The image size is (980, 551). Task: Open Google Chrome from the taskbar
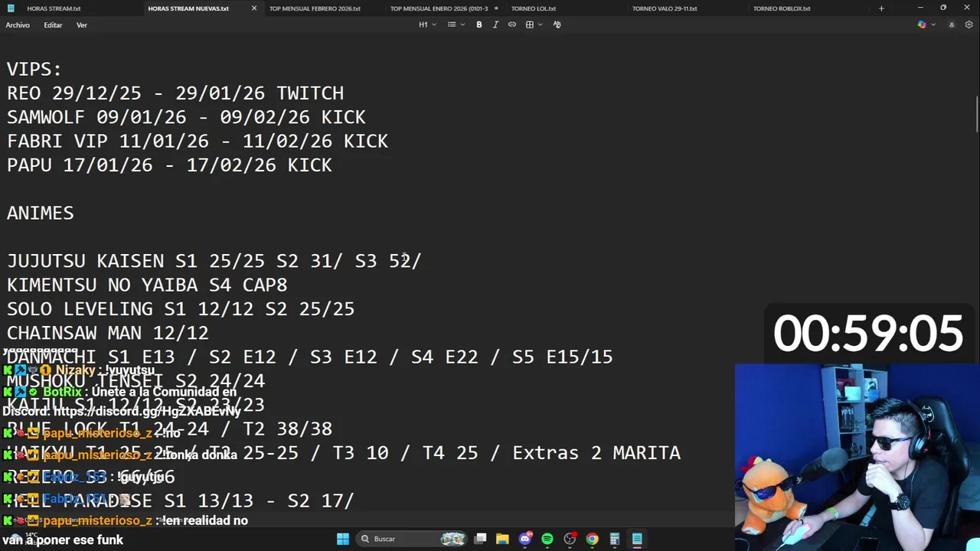(x=592, y=539)
